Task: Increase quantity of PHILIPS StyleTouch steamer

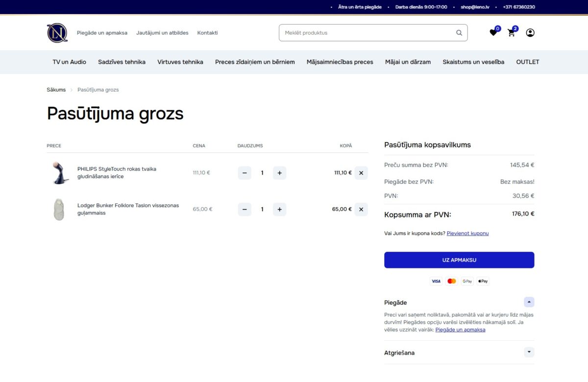Action: [x=279, y=173]
